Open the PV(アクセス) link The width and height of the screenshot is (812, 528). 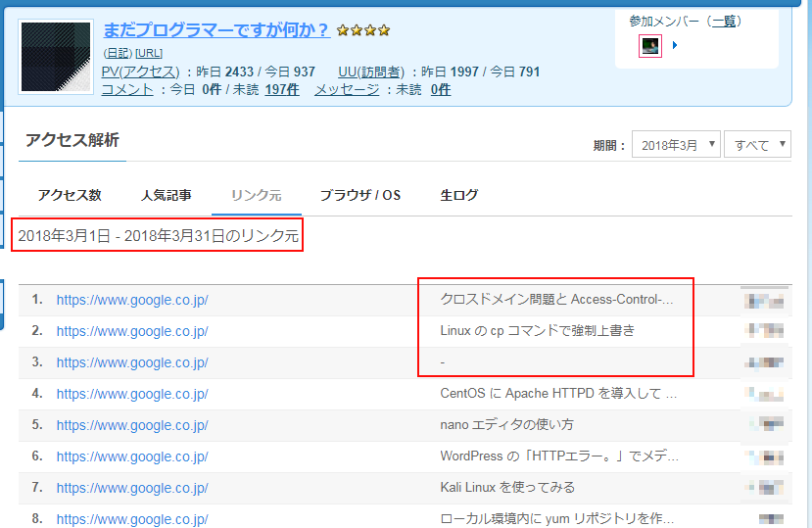click(140, 72)
